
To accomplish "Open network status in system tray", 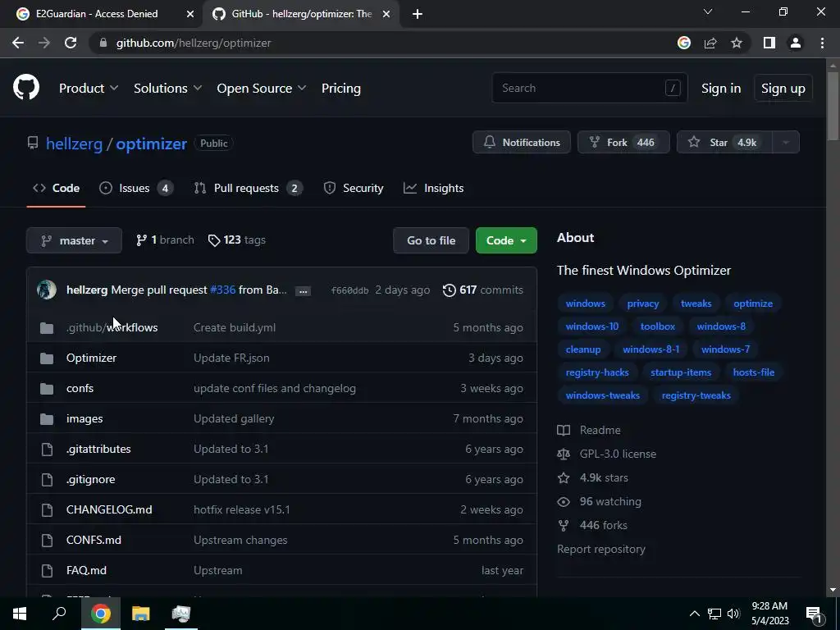I will 714,614.
